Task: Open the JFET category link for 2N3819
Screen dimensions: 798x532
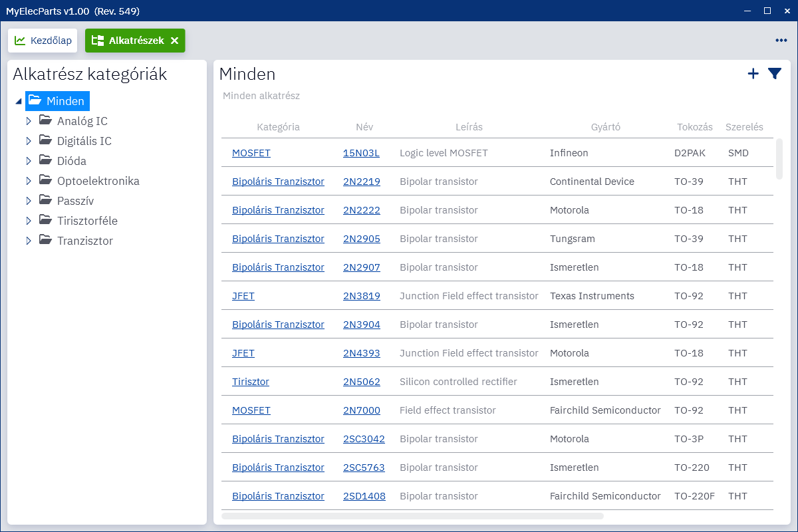Action: pos(243,296)
